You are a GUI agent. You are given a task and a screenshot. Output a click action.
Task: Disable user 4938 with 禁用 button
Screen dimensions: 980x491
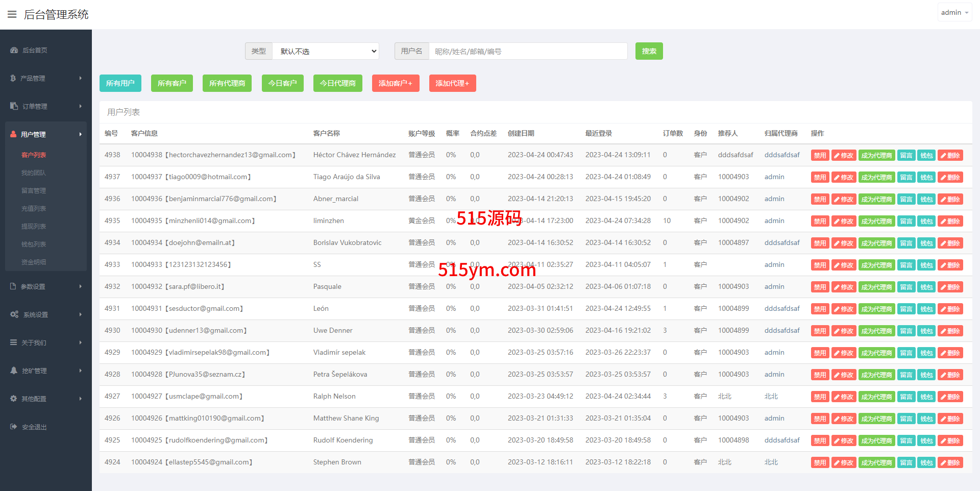(819, 156)
